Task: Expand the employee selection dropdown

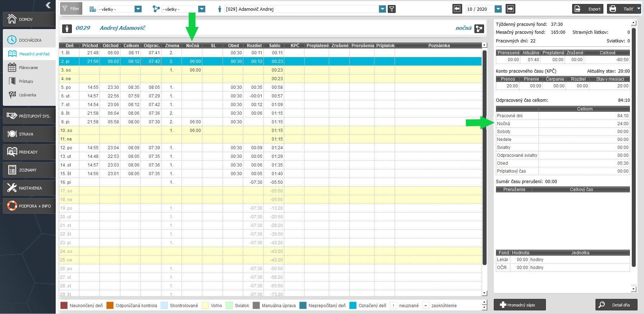Action: tap(382, 9)
